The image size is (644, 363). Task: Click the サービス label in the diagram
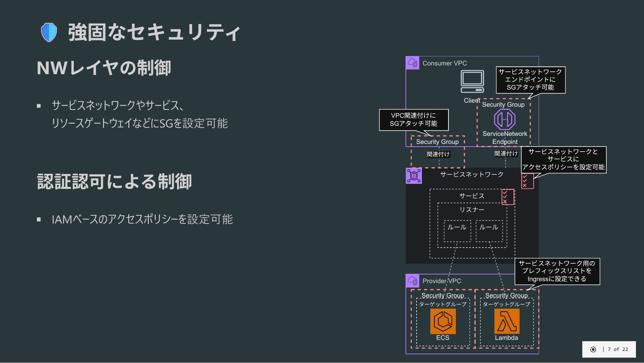pos(472,196)
